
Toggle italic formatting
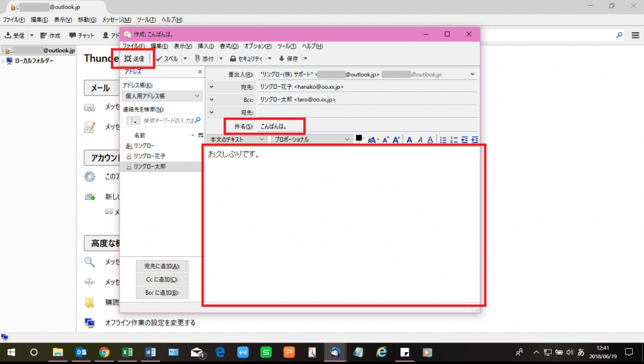(420, 139)
